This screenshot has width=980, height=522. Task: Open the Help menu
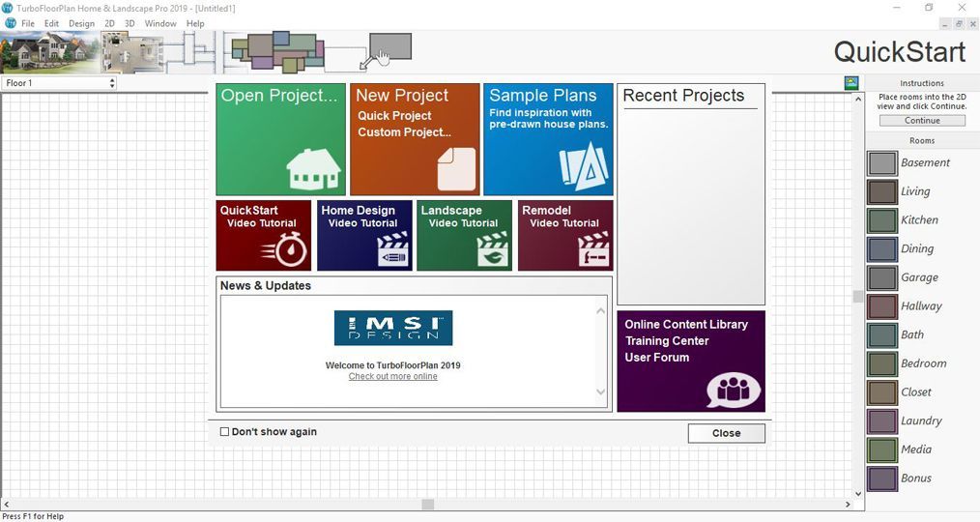[195, 23]
